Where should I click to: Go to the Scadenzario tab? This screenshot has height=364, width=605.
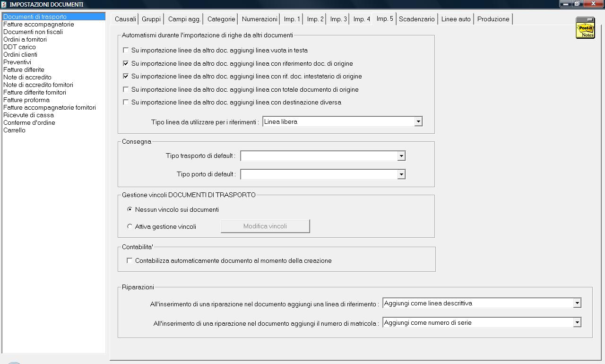coord(417,19)
